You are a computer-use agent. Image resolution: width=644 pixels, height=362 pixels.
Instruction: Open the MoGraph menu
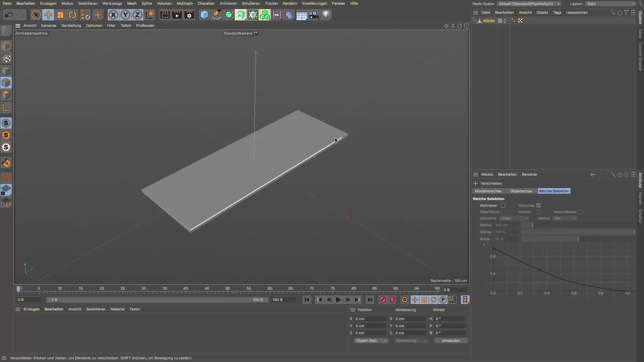[184, 3]
